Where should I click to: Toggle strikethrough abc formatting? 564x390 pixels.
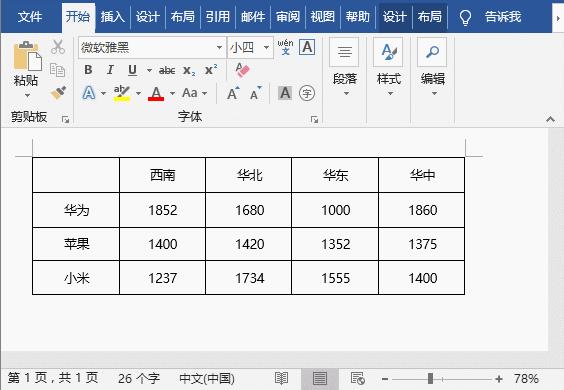tap(167, 70)
